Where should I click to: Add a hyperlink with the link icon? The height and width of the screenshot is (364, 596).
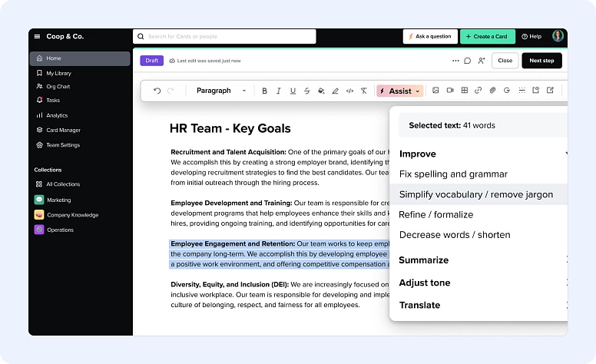tap(478, 91)
